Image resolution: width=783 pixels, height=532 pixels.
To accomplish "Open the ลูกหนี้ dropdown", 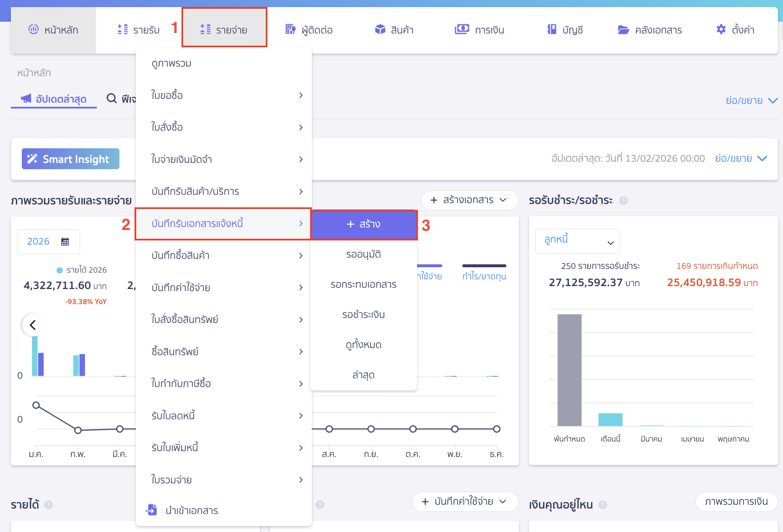I will pyautogui.click(x=577, y=241).
